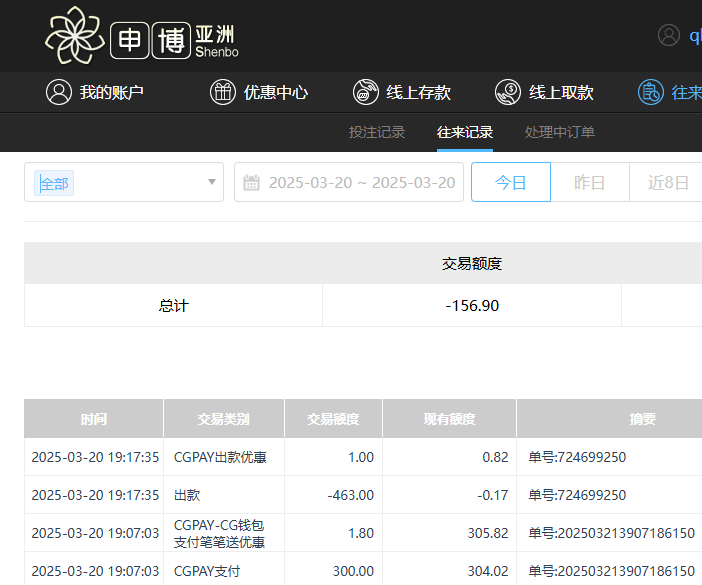Click 单号:724699250 in CGPAY出款优惠 row

577,457
